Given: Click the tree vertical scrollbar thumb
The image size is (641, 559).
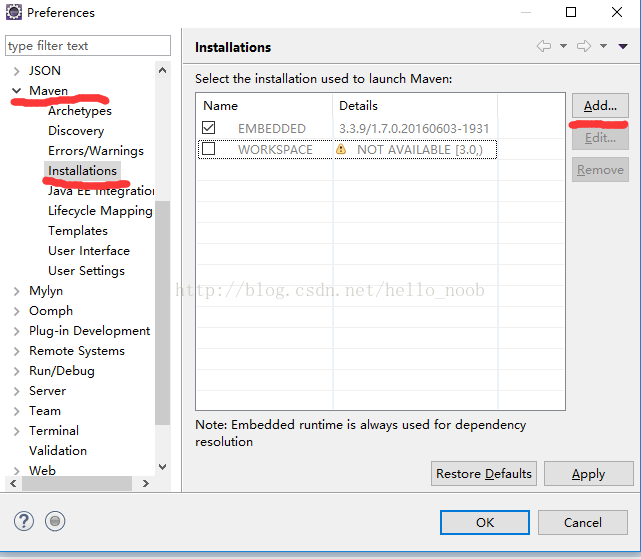Looking at the screenshot, I should point(162,313).
